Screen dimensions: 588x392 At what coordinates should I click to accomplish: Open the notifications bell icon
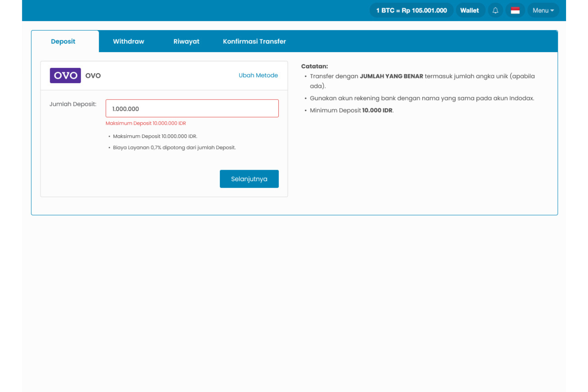(x=495, y=11)
